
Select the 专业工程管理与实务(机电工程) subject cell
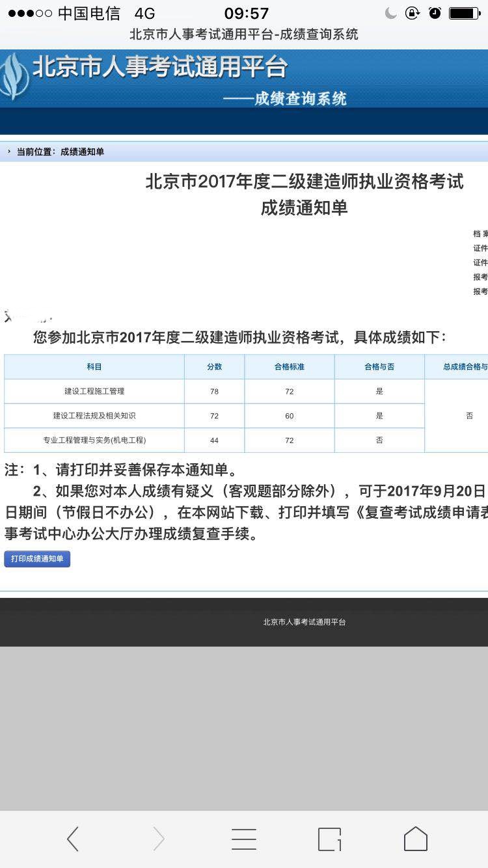[94, 441]
